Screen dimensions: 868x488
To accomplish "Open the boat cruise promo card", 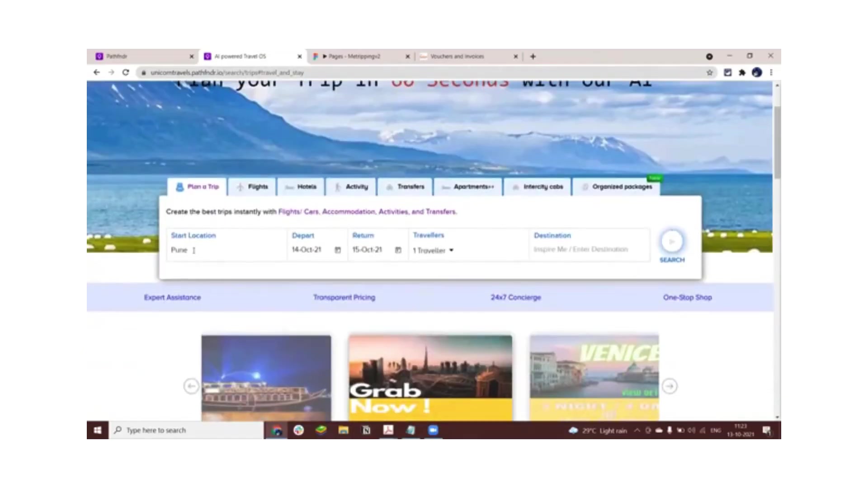I will [x=266, y=378].
